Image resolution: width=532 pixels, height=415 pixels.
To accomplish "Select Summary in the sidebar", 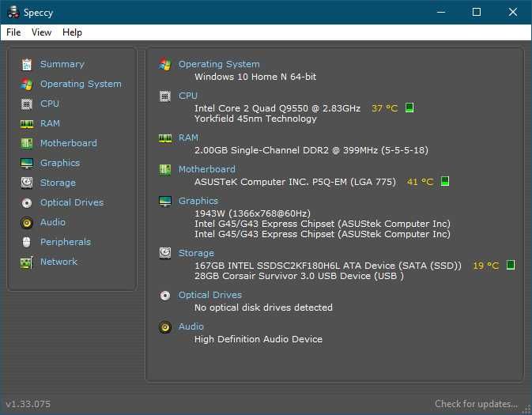I will pyautogui.click(x=62, y=64).
